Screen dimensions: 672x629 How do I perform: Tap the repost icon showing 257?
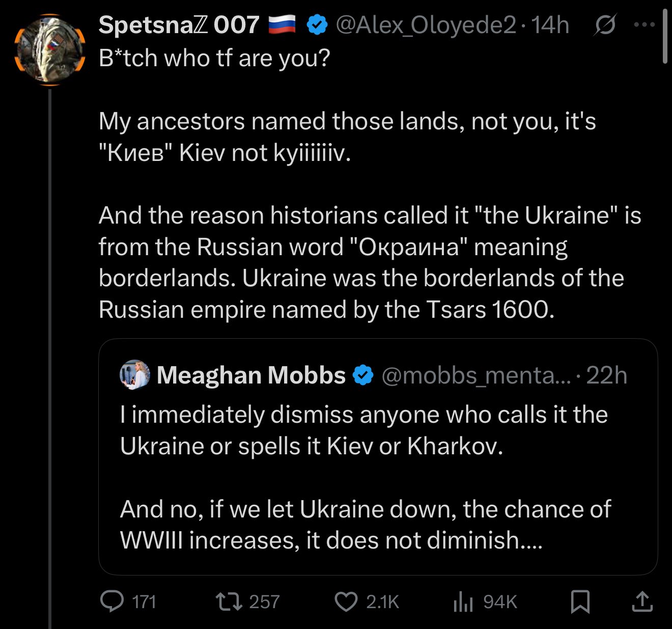point(229,601)
